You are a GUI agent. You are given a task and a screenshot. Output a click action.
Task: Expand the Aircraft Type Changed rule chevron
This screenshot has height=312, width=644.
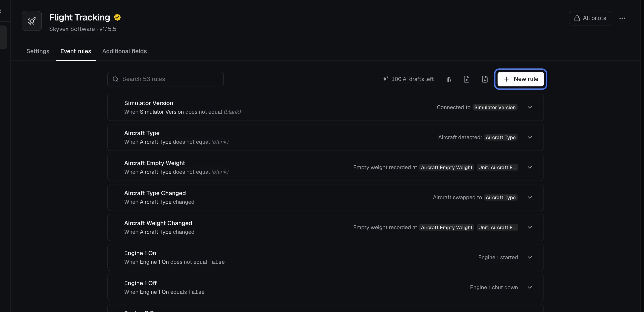point(530,197)
